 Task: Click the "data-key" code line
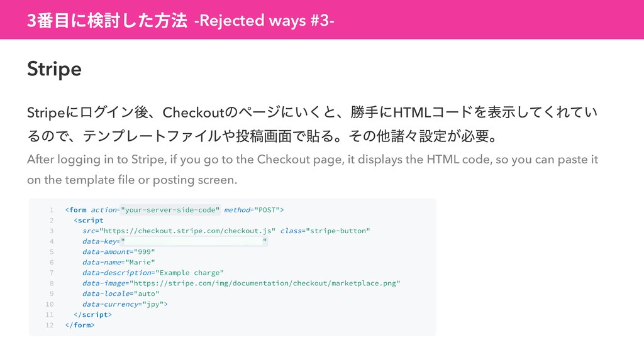(x=175, y=241)
